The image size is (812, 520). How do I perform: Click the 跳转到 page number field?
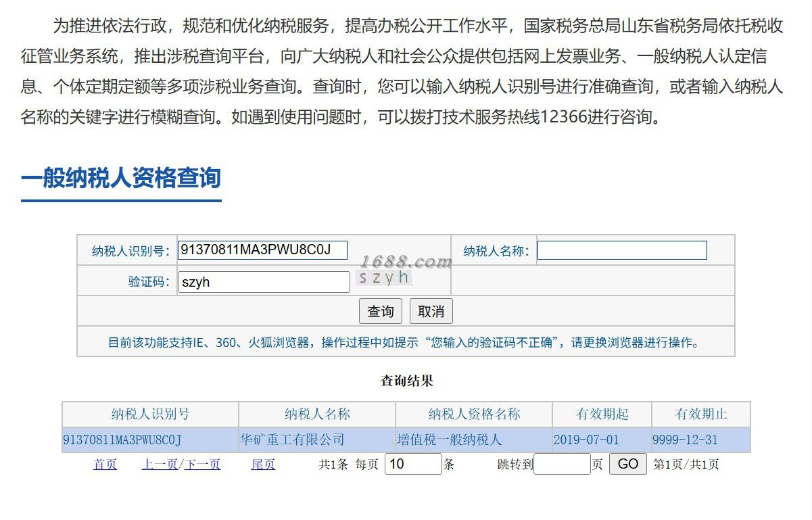click(x=562, y=464)
